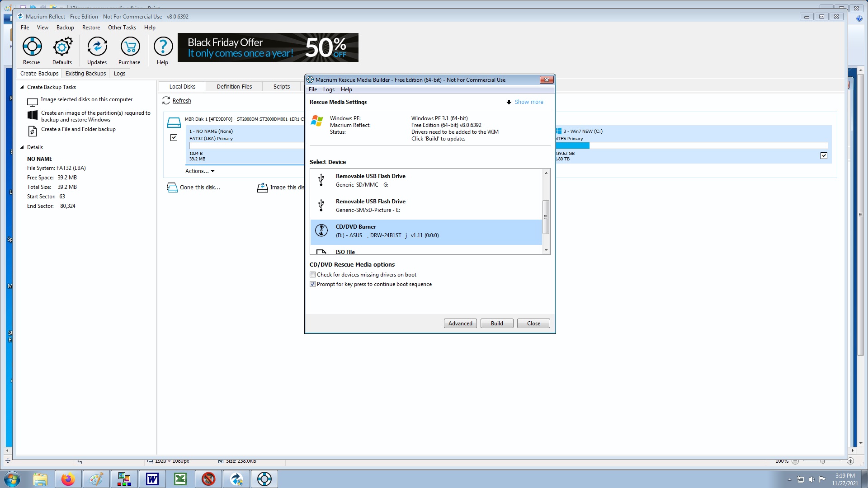Select Create a File and Folder backup
868x488 pixels.
78,129
